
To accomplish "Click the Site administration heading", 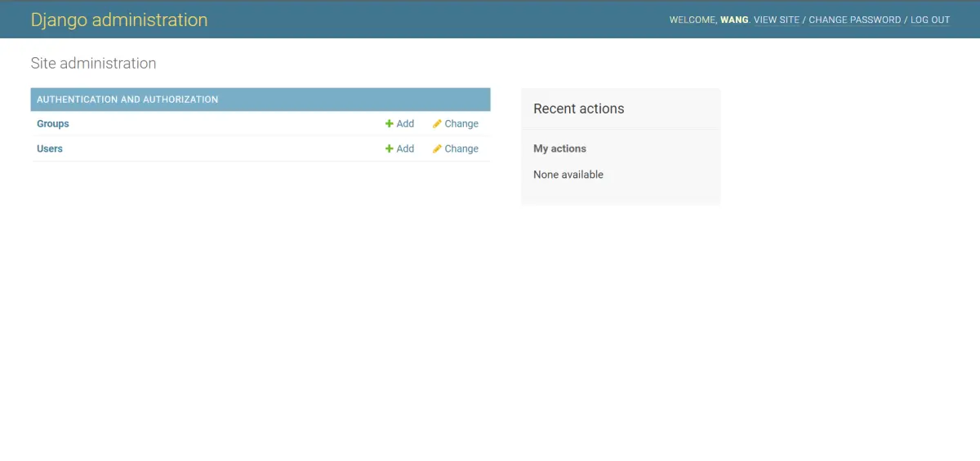I will pyautogui.click(x=93, y=63).
